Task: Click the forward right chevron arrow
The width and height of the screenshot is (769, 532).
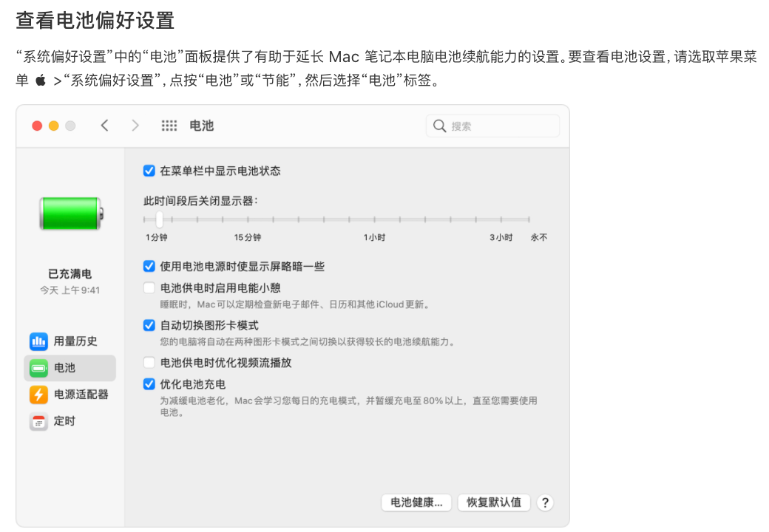Action: [135, 126]
